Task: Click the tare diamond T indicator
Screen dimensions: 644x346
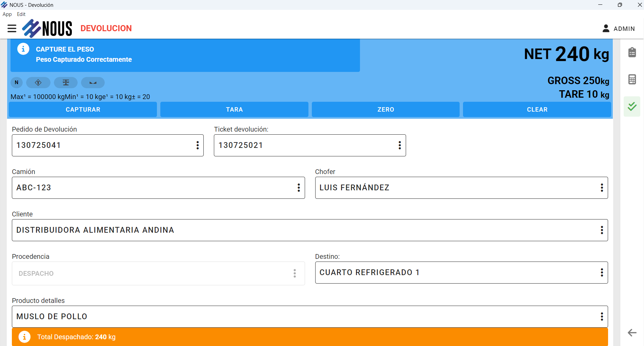Action: (x=38, y=82)
